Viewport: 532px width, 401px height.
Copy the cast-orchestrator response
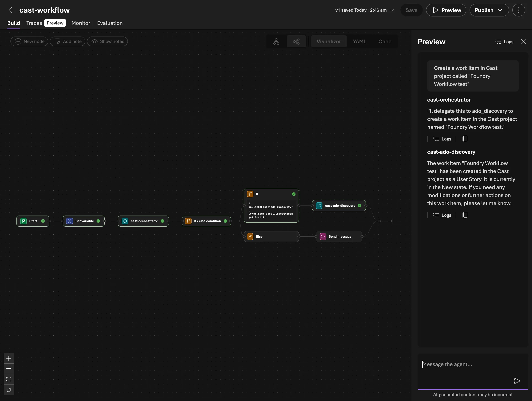[x=465, y=139]
